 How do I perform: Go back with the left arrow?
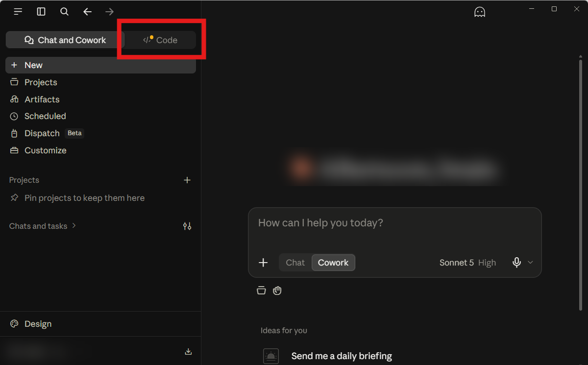coord(87,12)
